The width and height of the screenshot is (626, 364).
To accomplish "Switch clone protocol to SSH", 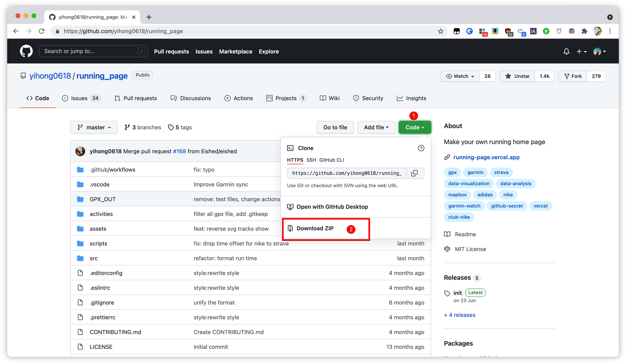I will 311,160.
